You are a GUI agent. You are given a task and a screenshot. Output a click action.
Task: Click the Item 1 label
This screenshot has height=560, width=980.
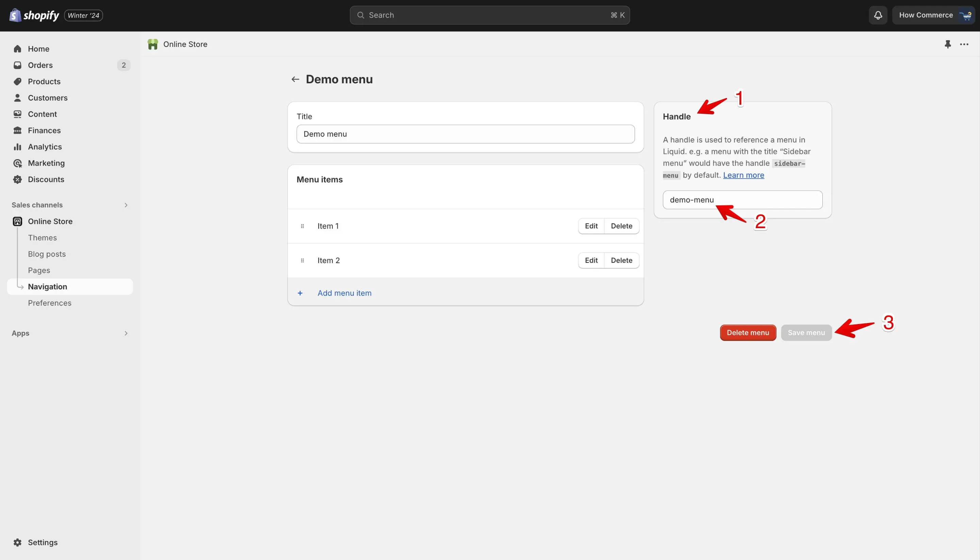click(x=328, y=226)
